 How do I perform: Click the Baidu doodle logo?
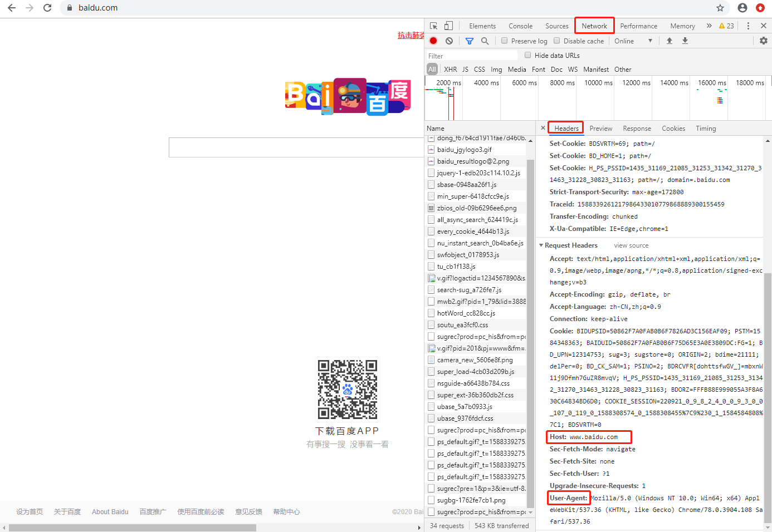click(x=348, y=96)
